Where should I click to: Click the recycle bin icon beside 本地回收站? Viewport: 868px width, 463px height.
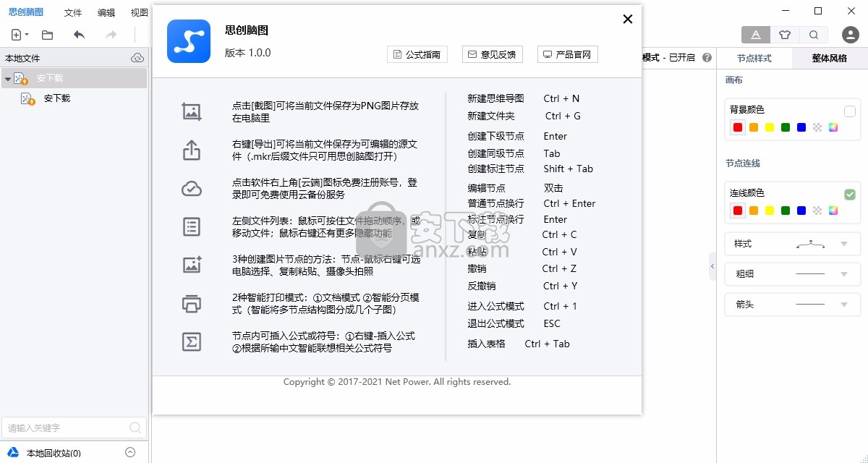click(13, 453)
